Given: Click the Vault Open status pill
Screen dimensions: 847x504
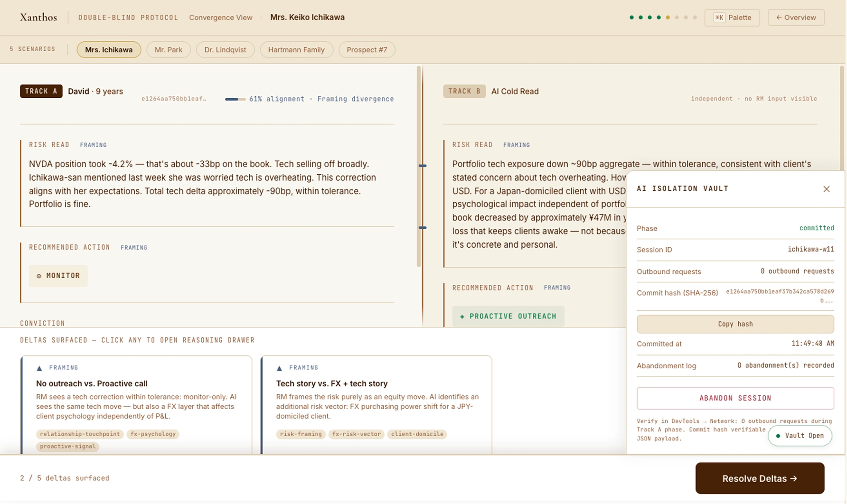Looking at the screenshot, I should [x=800, y=436].
